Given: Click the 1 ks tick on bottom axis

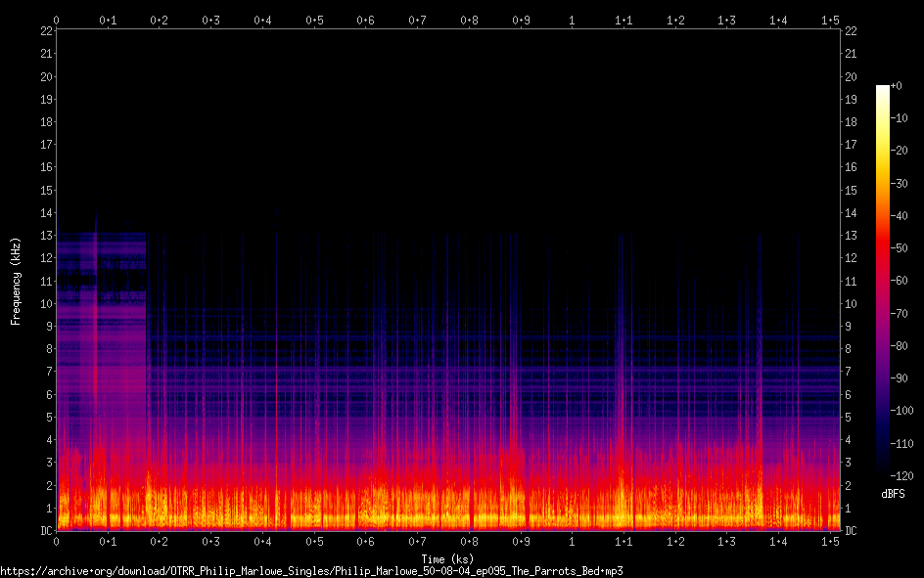Looking at the screenshot, I should tap(573, 541).
